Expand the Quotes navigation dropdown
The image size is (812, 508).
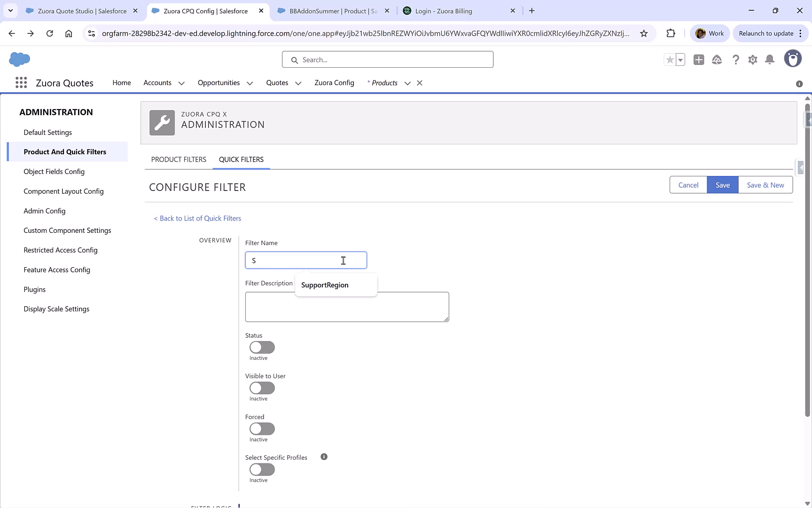pos(298,83)
